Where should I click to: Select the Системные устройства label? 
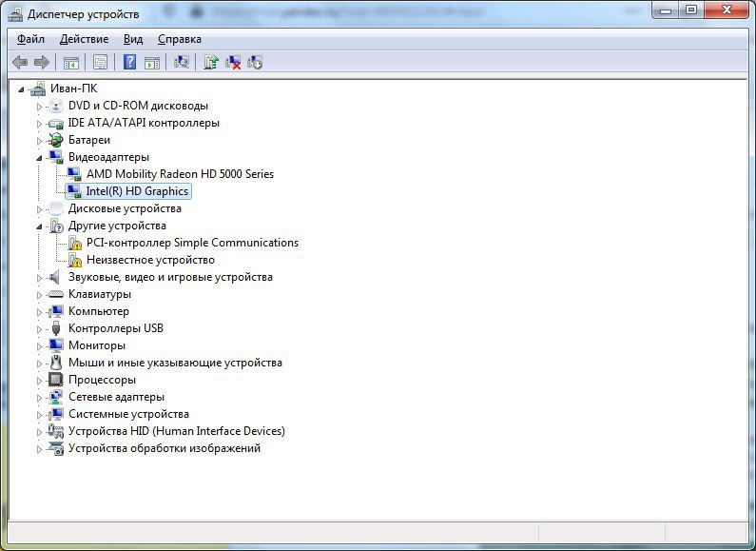(128, 414)
